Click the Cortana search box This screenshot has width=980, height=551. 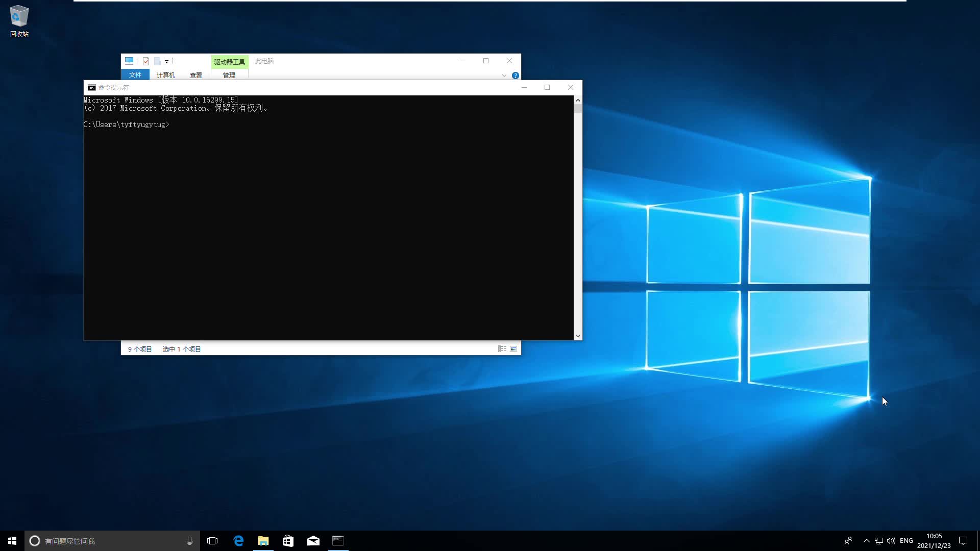coord(112,541)
